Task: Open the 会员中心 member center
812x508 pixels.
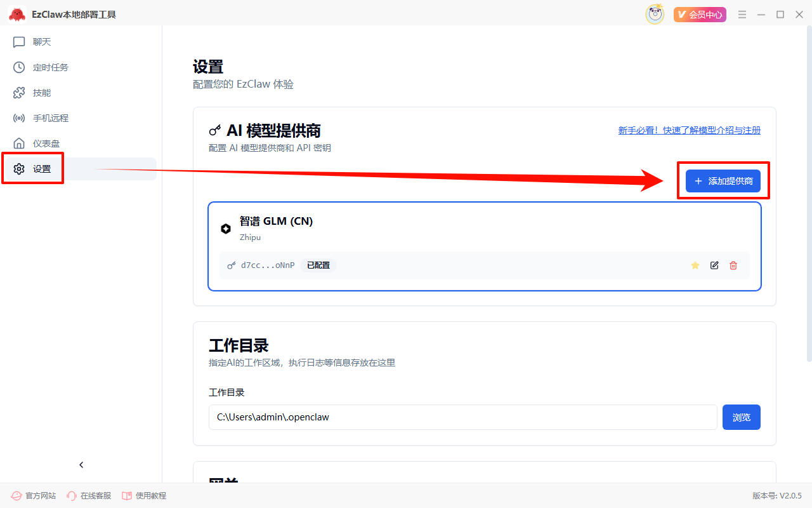Action: pyautogui.click(x=700, y=15)
